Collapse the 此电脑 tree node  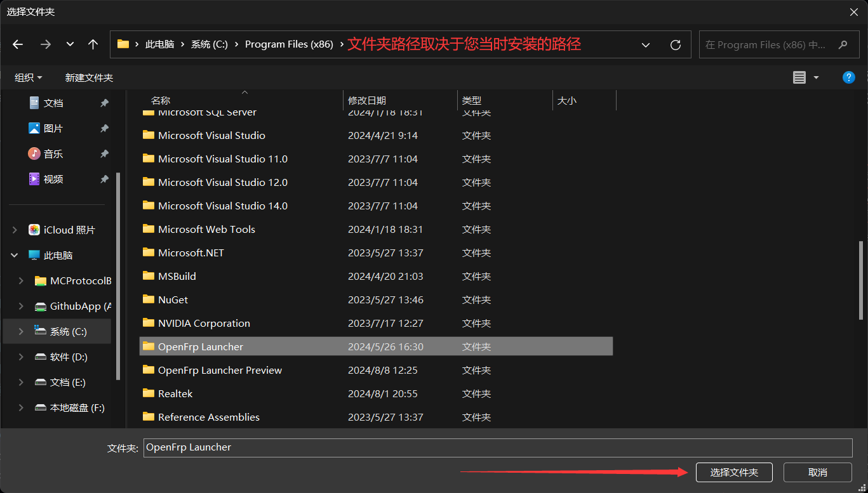[x=15, y=255]
